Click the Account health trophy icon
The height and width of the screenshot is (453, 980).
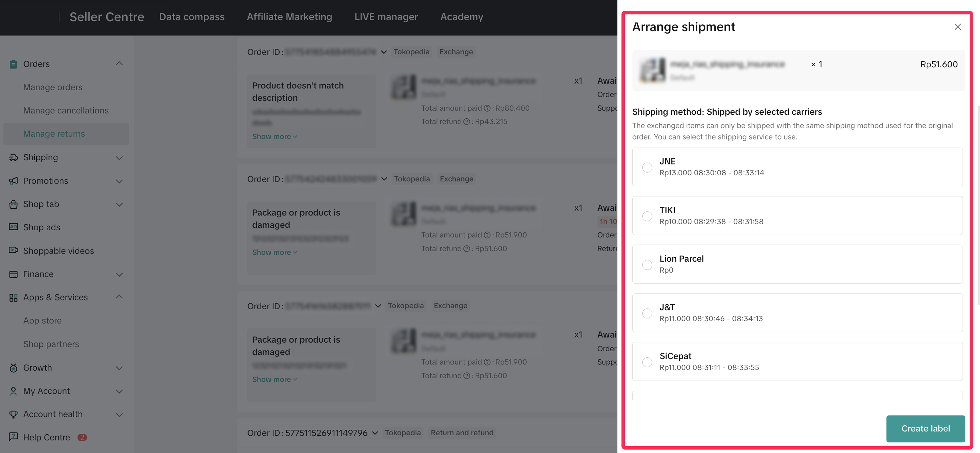(13, 414)
